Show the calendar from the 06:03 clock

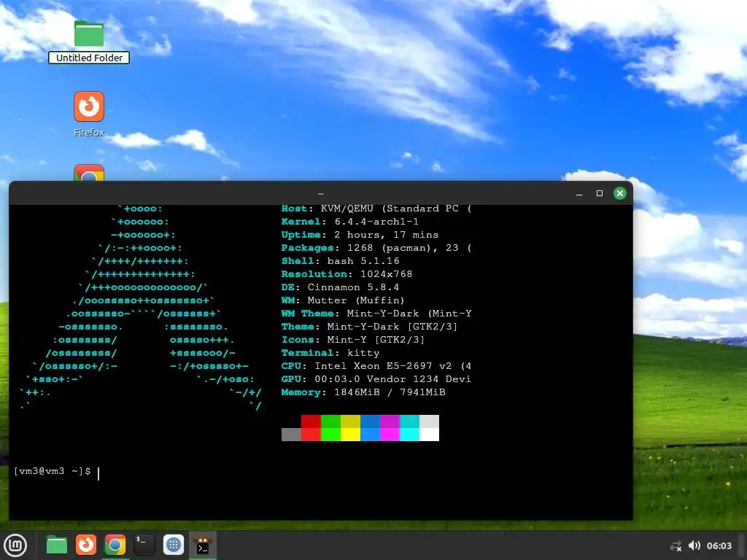coord(719,545)
